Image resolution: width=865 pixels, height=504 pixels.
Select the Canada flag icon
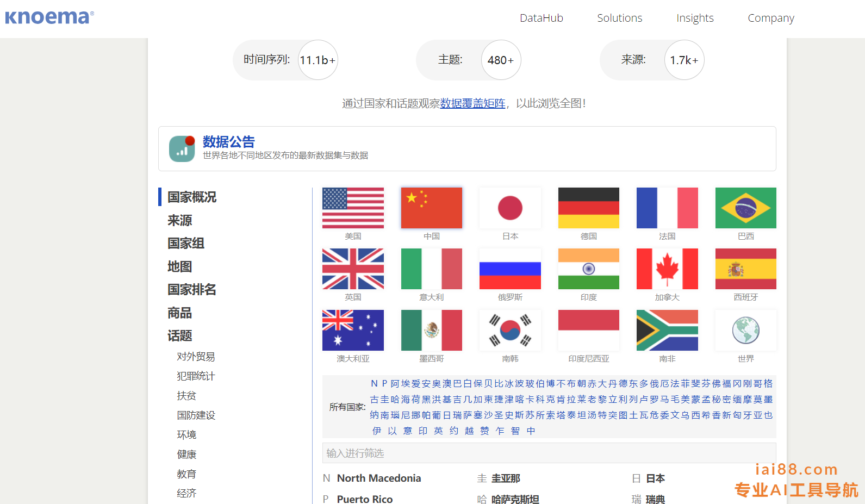(667, 269)
